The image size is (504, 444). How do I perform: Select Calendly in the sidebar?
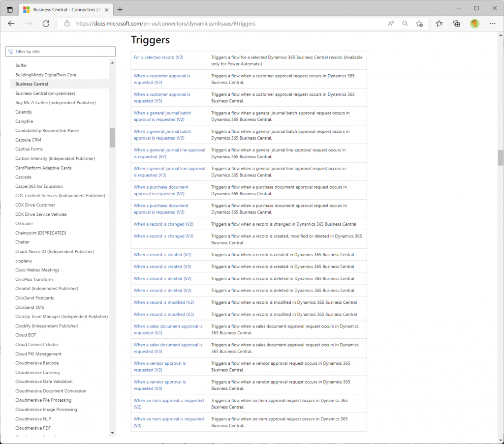[x=24, y=112]
